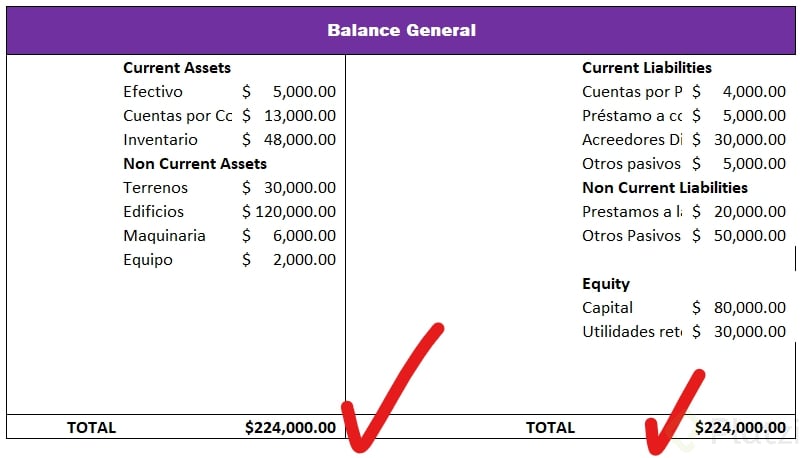
Task: Select the purple Balance General title bar
Action: (x=402, y=30)
